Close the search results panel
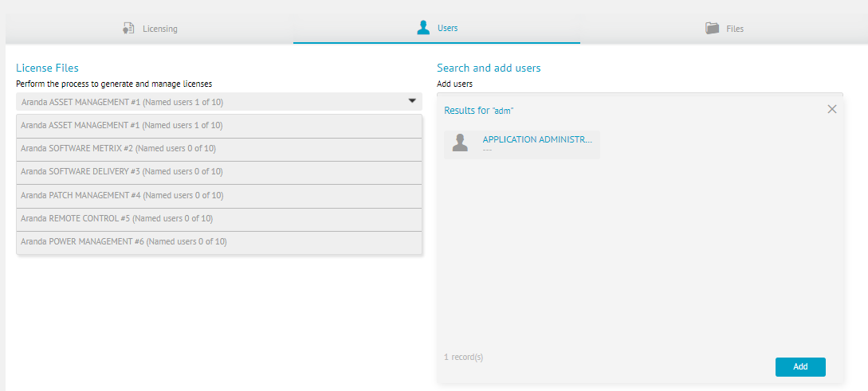The image size is (868, 391). point(831,110)
